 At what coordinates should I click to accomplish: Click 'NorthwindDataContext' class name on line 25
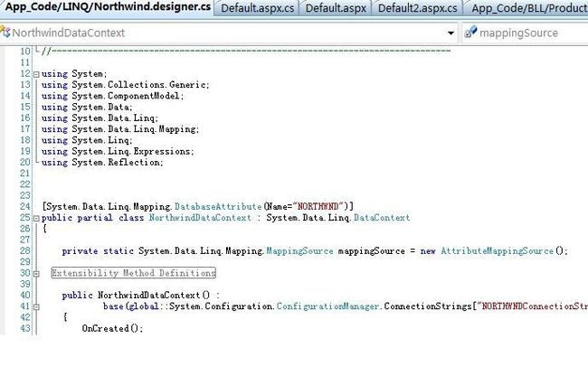click(x=200, y=218)
